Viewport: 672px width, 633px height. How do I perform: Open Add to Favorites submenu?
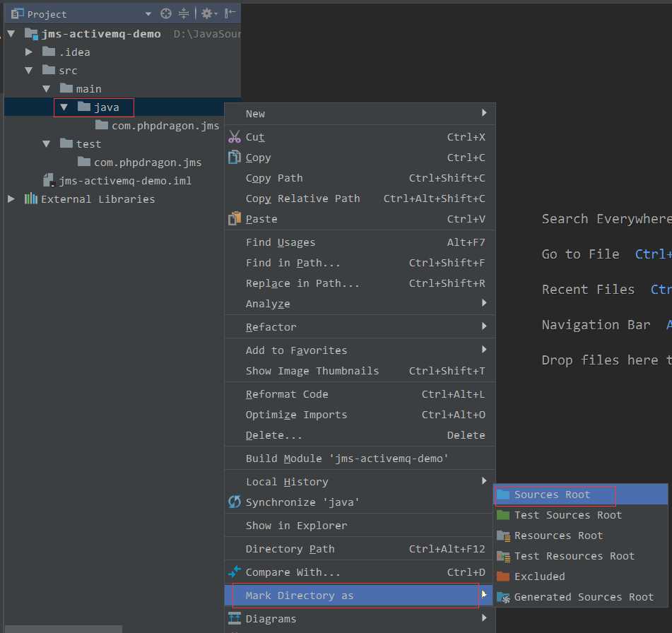click(360, 350)
